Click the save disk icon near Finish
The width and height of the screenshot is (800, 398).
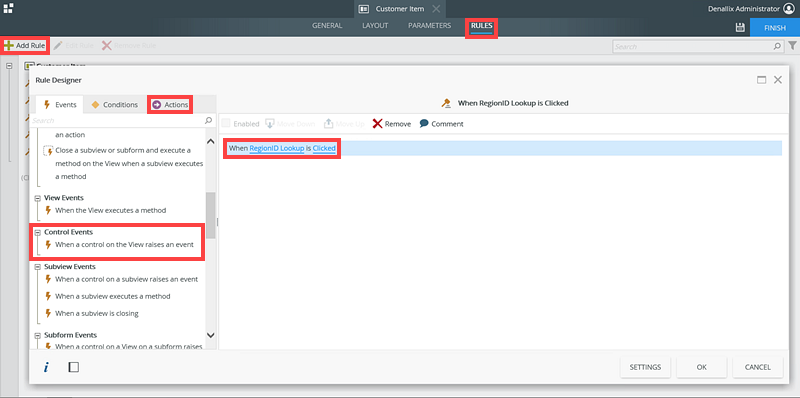(x=740, y=28)
